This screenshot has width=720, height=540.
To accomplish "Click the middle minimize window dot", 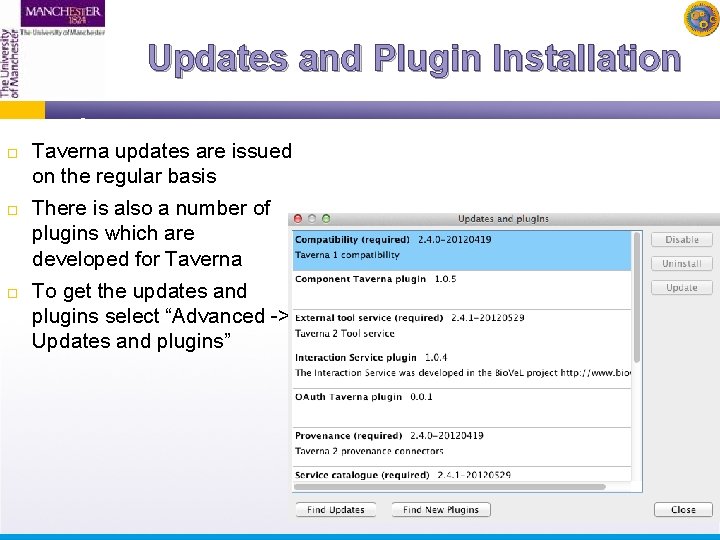I will click(312, 219).
